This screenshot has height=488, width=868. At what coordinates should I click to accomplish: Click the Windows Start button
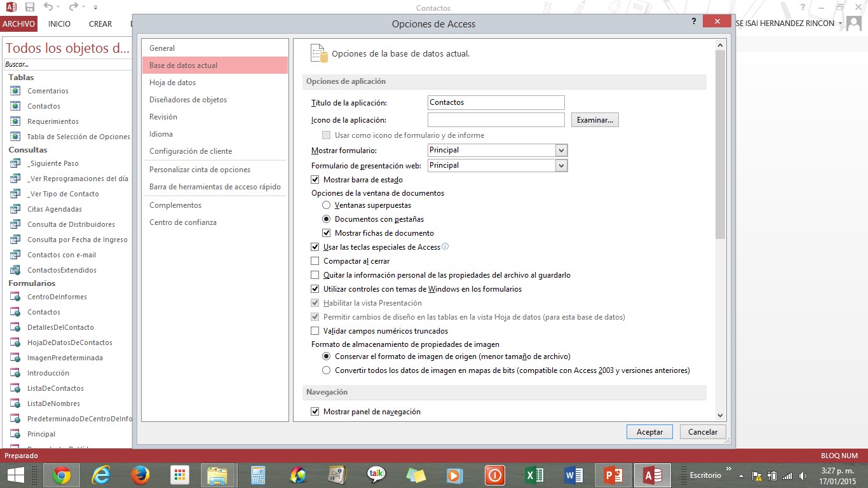pyautogui.click(x=16, y=475)
